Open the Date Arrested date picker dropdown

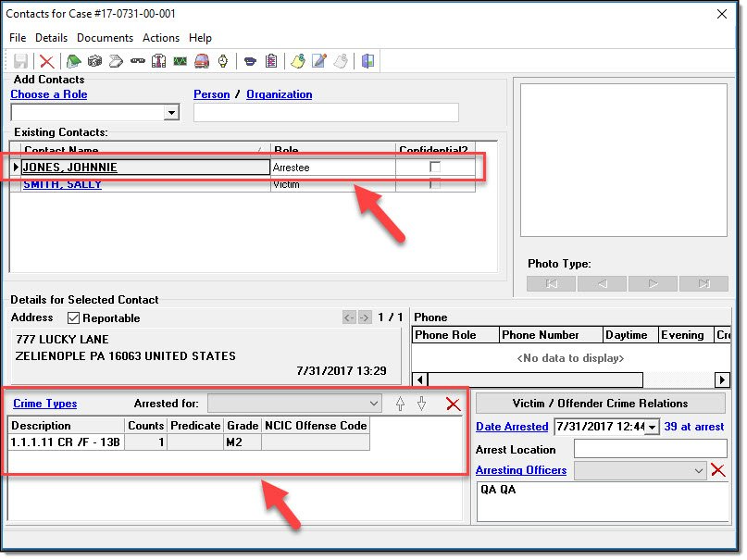pyautogui.click(x=654, y=427)
